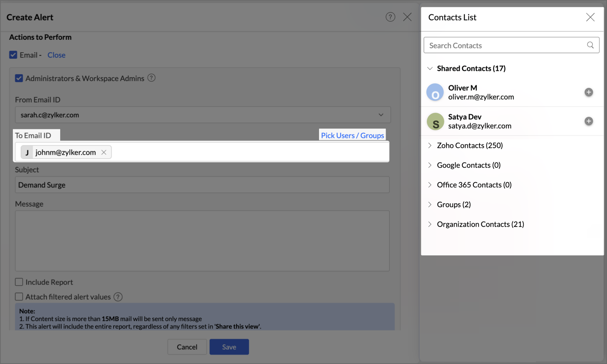The width and height of the screenshot is (607, 364).
Task: Click the search magnifier in Contacts List
Action: [590, 45]
